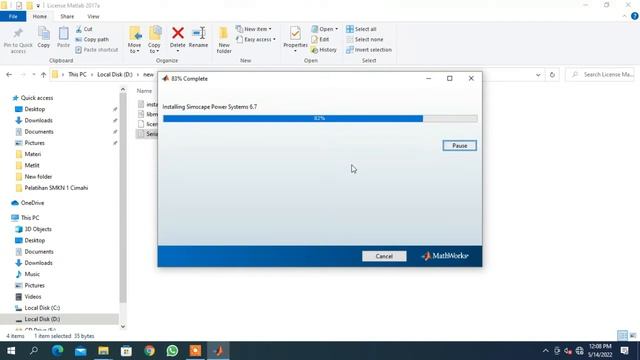Click Cut in the Clipboard group
The height and width of the screenshot is (360, 640).
pos(84,29)
